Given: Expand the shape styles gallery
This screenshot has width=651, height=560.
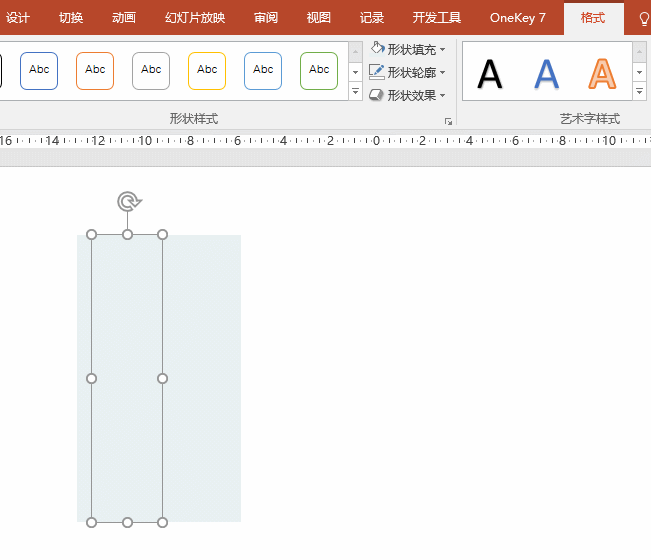Looking at the screenshot, I should coord(355,92).
